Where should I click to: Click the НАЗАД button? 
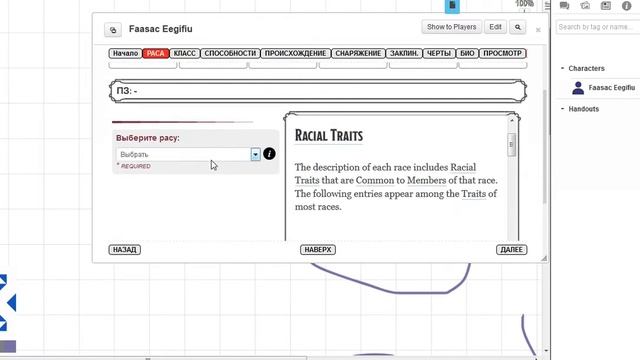tap(124, 250)
